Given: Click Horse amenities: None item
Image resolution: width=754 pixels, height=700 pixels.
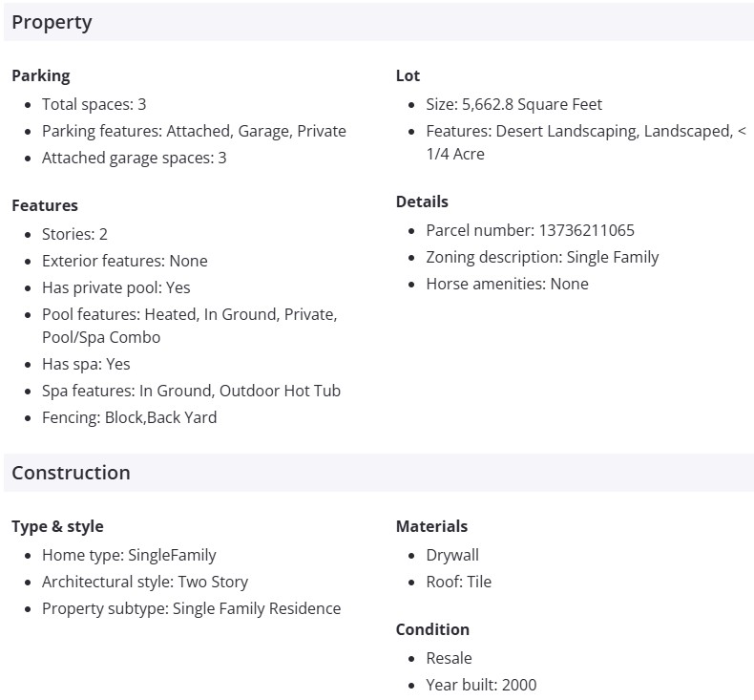Looking at the screenshot, I should point(507,284).
